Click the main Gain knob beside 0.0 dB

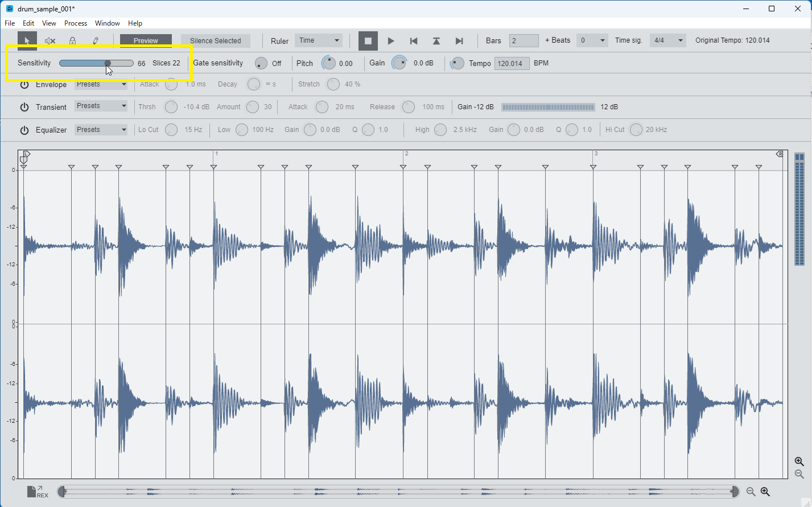[x=399, y=63]
